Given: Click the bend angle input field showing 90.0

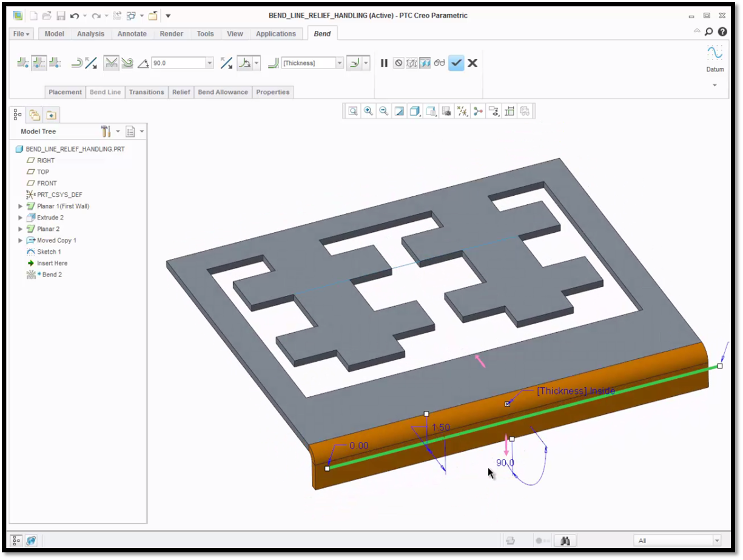Looking at the screenshot, I should point(178,62).
